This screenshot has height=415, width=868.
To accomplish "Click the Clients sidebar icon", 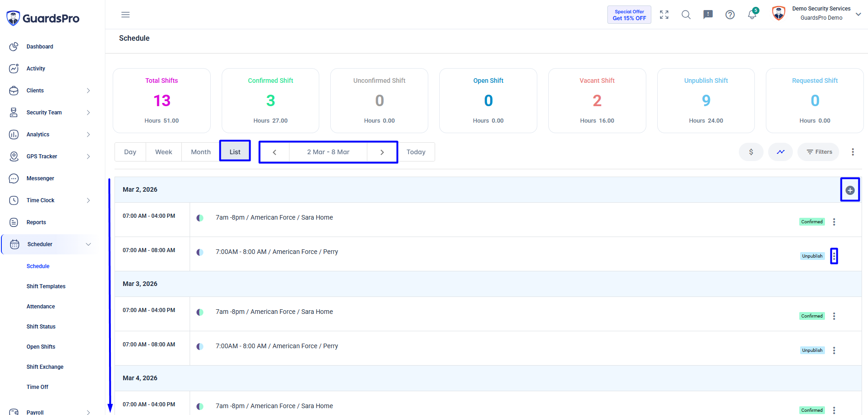I will (x=14, y=91).
